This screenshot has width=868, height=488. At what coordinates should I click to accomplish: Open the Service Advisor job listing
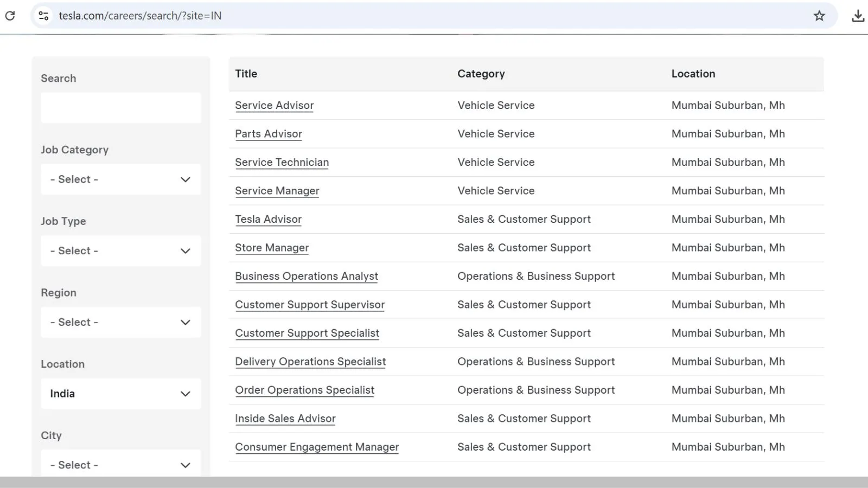point(275,105)
